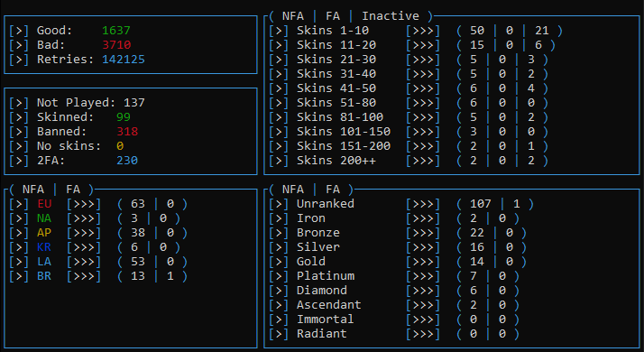Click the Iron rank label
The height and width of the screenshot is (352, 644).
pyautogui.click(x=311, y=218)
